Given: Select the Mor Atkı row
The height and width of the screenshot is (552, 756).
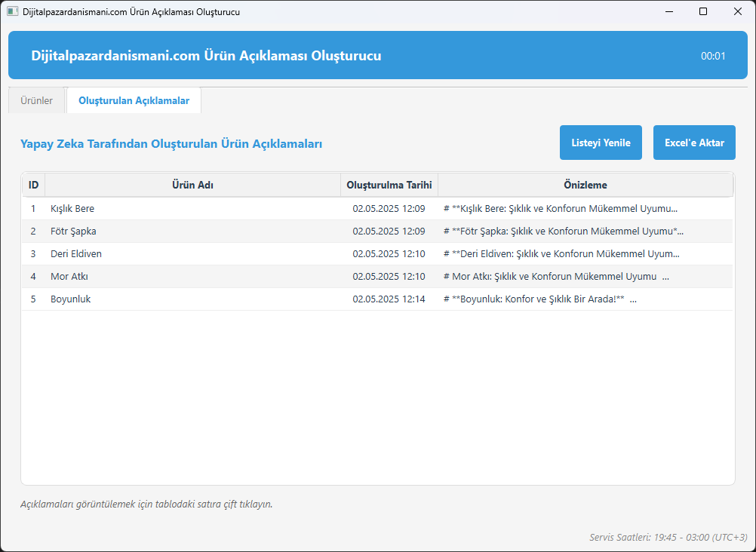Looking at the screenshot, I should pos(377,277).
